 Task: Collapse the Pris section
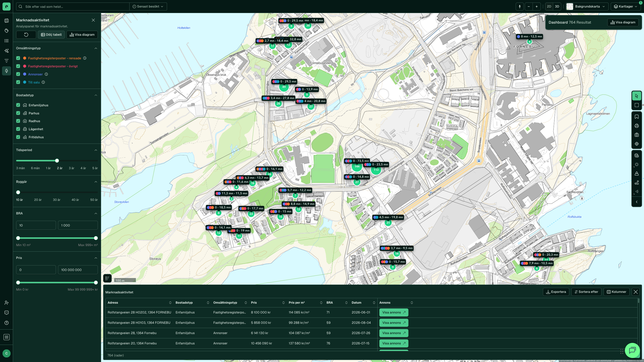pos(96,258)
